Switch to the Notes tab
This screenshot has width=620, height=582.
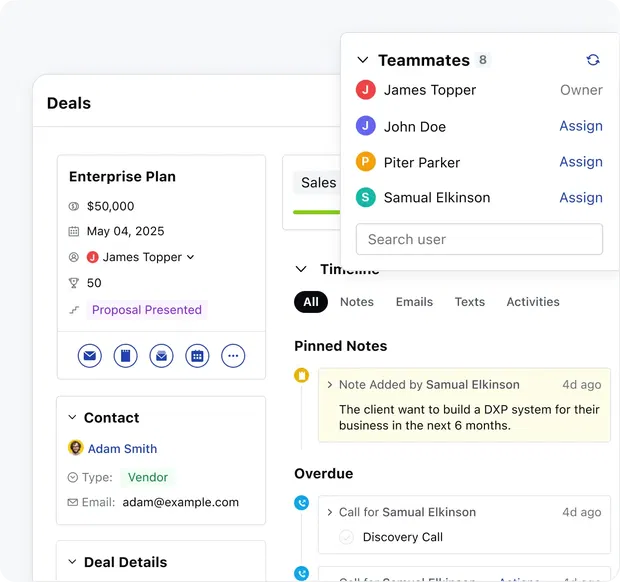click(x=356, y=302)
